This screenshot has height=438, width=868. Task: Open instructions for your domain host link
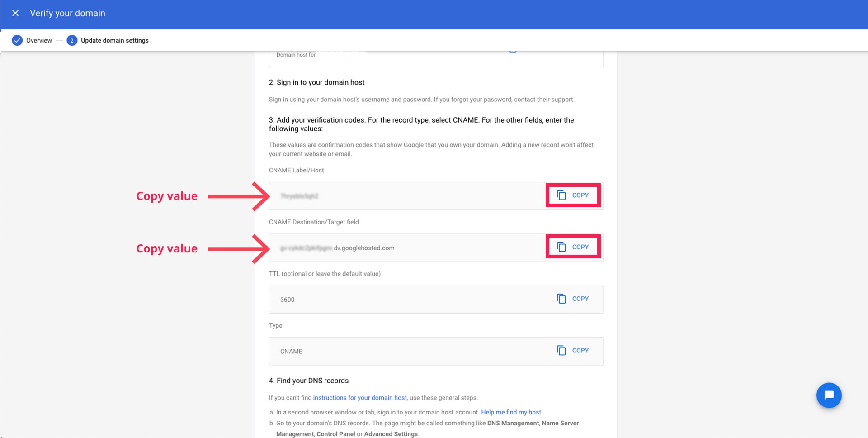360,398
